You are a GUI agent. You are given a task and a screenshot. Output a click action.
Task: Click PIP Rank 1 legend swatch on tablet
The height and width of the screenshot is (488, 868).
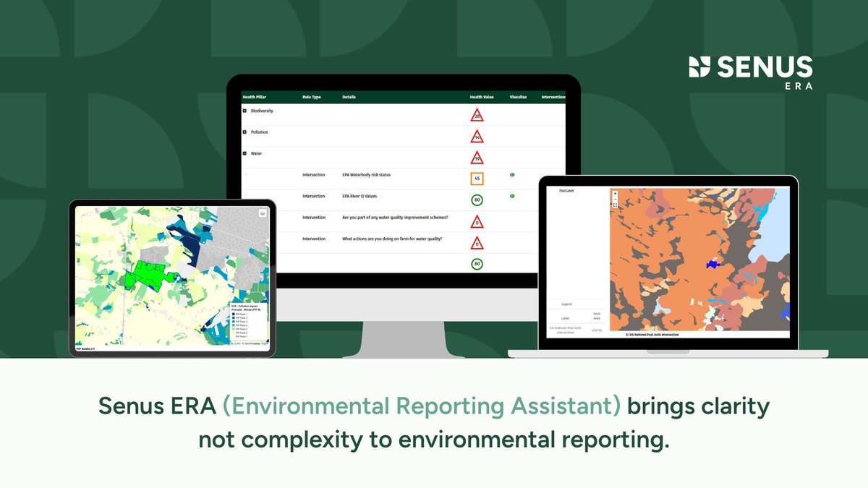pos(233,314)
